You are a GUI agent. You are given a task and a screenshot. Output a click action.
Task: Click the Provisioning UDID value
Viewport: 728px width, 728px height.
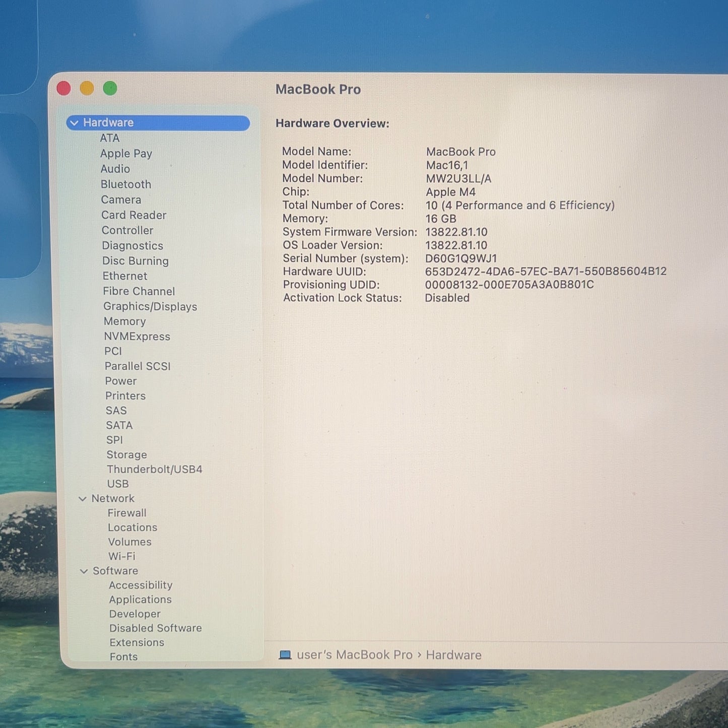(509, 285)
